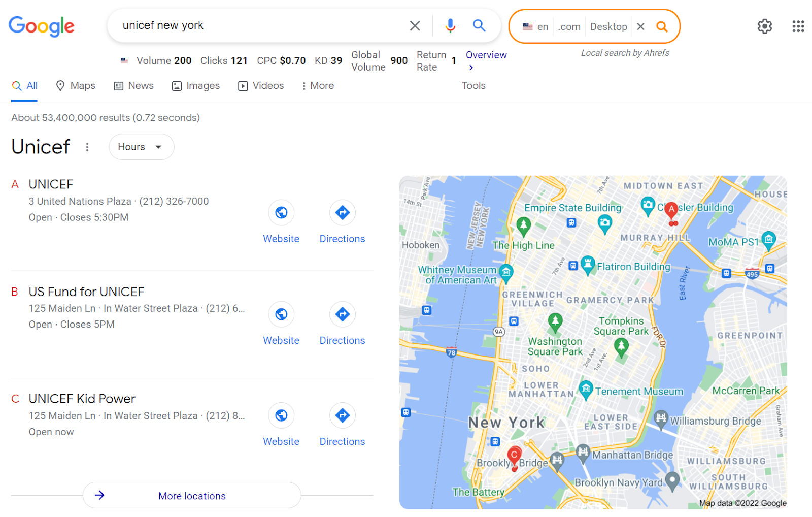
Task: Click the Brooklyn Bridge map marker
Action: (557, 461)
